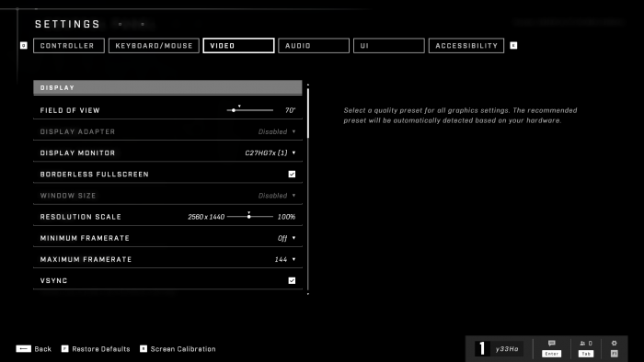
Task: Click the Borderless Fullscreen label
Action: pos(95,175)
